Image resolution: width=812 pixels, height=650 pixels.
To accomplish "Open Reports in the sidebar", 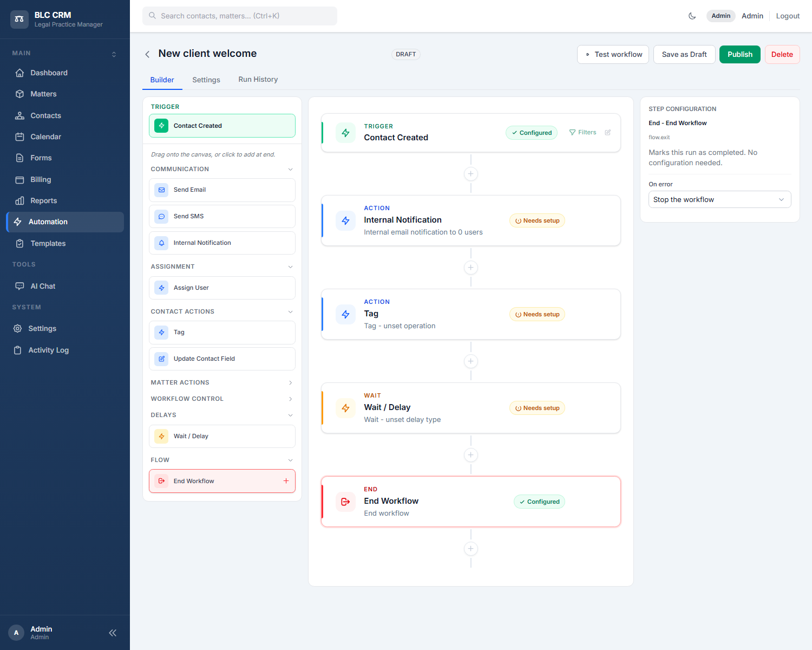I will (x=65, y=200).
